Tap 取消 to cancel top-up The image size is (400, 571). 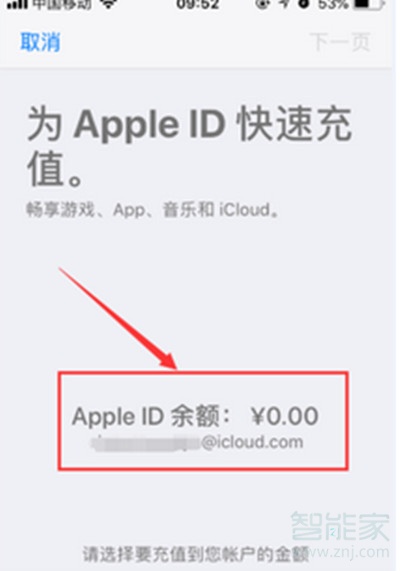40,42
